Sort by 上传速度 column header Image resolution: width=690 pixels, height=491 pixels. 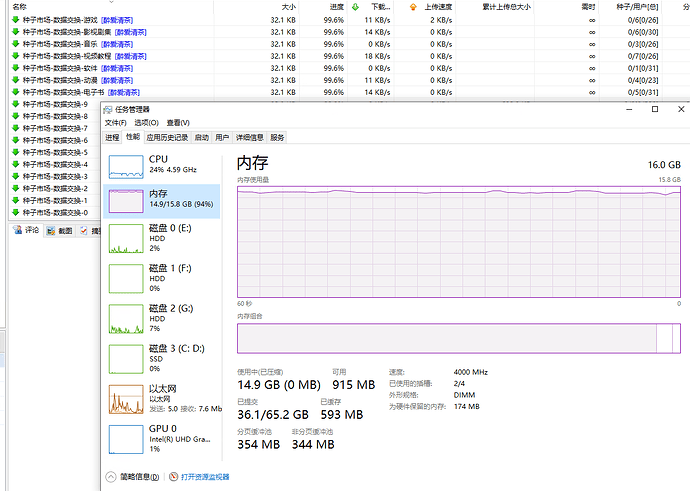(425, 7)
